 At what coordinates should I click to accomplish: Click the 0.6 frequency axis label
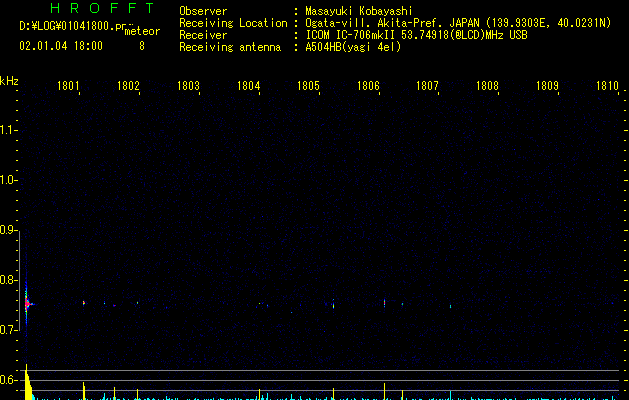(8, 380)
